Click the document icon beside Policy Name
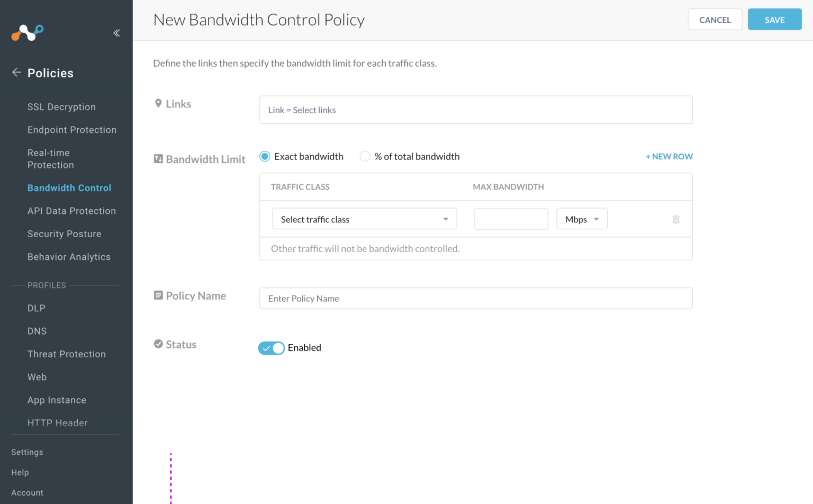Image resolution: width=813 pixels, height=504 pixels. click(158, 295)
